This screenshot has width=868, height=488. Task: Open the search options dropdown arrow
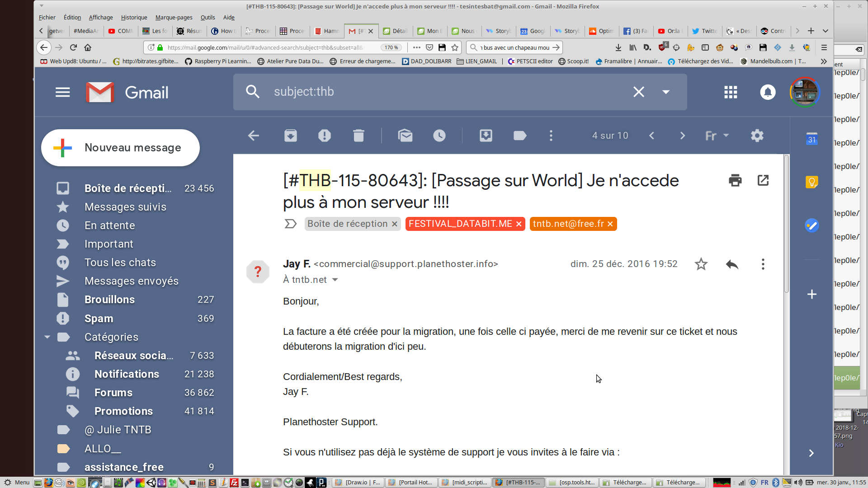click(666, 92)
